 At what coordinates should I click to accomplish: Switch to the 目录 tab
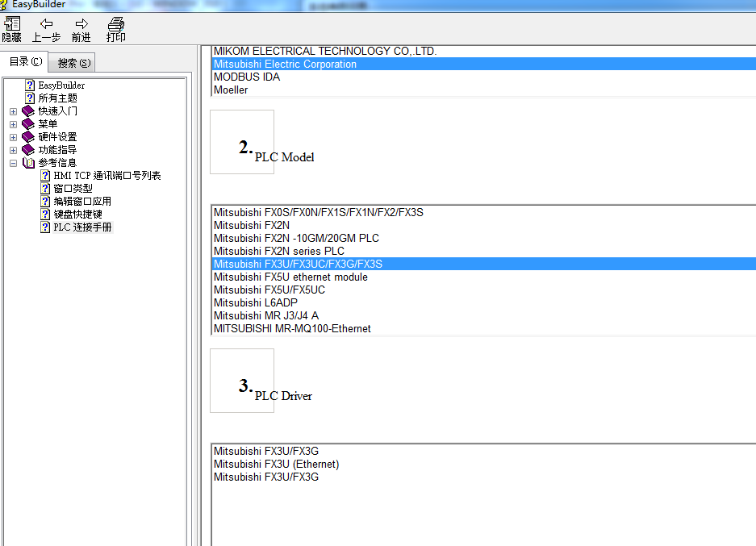tap(25, 62)
